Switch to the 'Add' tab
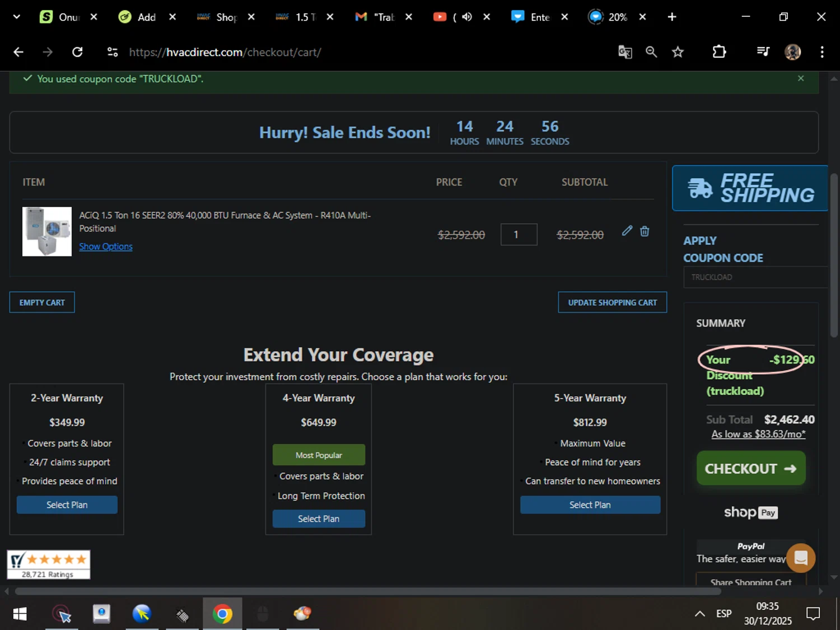This screenshot has width=840, height=630. click(x=138, y=17)
